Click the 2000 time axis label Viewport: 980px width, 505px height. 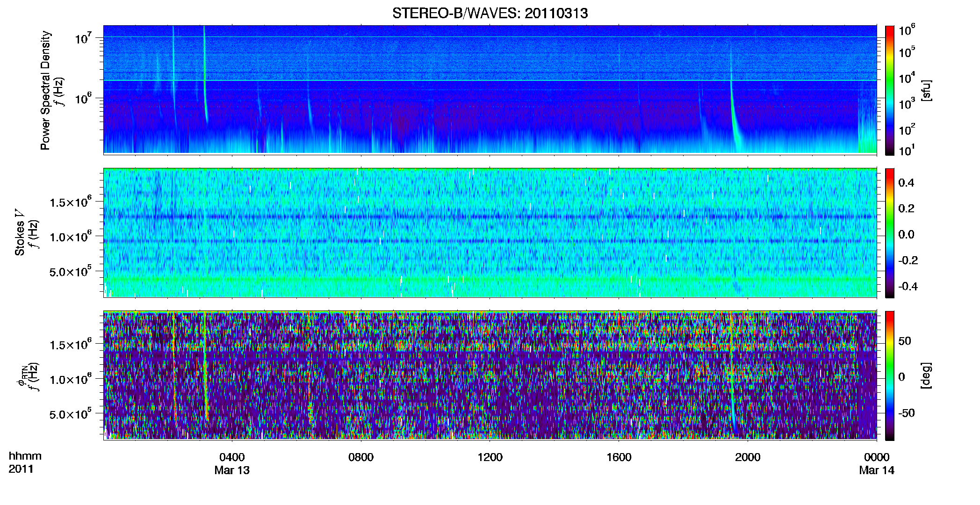coord(748,457)
